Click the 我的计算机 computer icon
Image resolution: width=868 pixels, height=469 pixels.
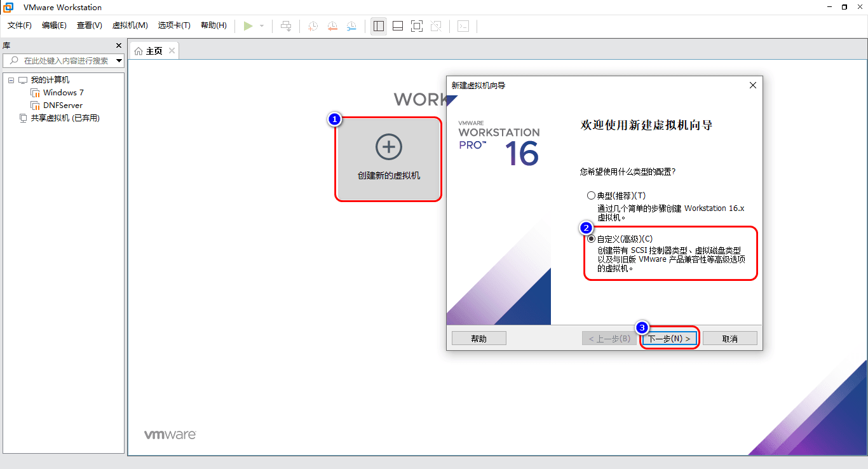coord(23,80)
